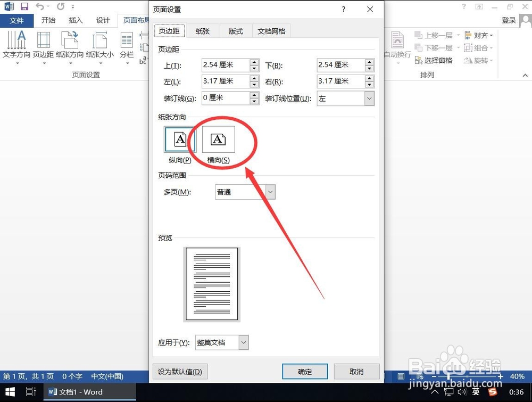Screen dimensions: 532x402
Task: Select 纵向 (Portrait) orientation
Action: [180, 140]
